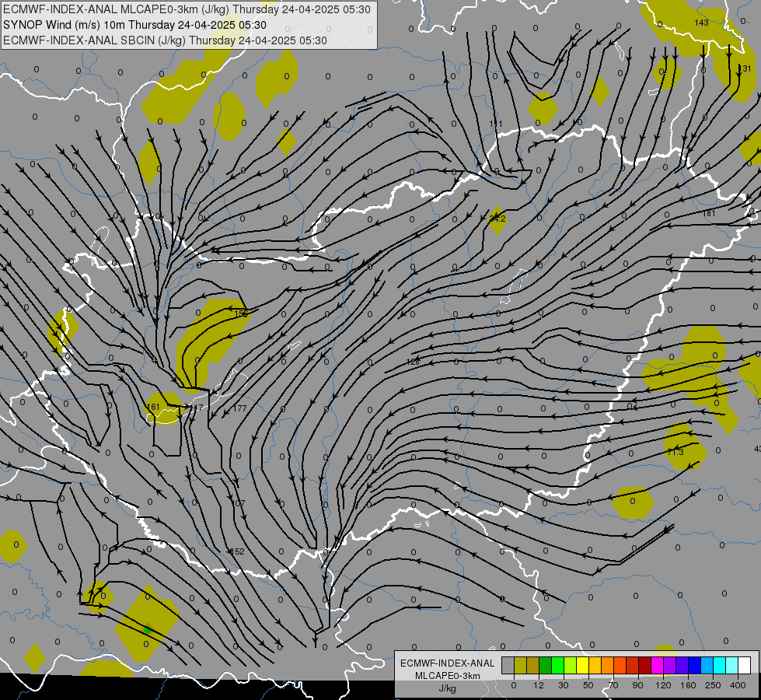Image resolution: width=761 pixels, height=700 pixels.
Task: Click the legend tick label '160'
Action: (x=688, y=685)
